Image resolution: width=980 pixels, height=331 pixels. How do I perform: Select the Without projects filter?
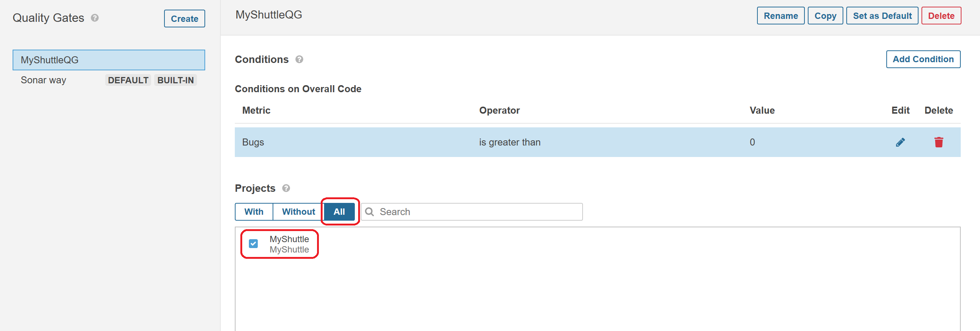pyautogui.click(x=298, y=211)
